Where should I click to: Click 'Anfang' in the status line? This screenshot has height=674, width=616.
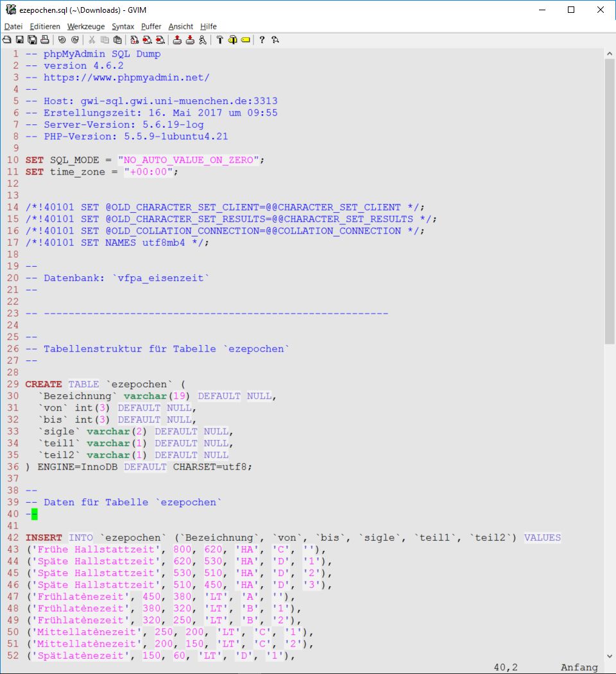click(x=579, y=667)
